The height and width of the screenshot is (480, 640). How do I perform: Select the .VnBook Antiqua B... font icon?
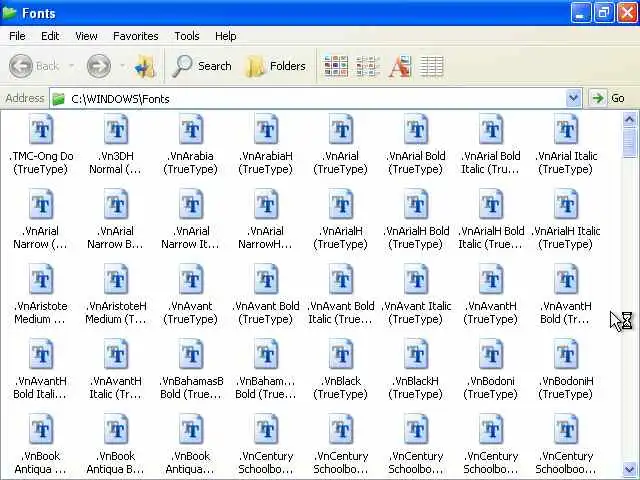[x=116, y=429]
